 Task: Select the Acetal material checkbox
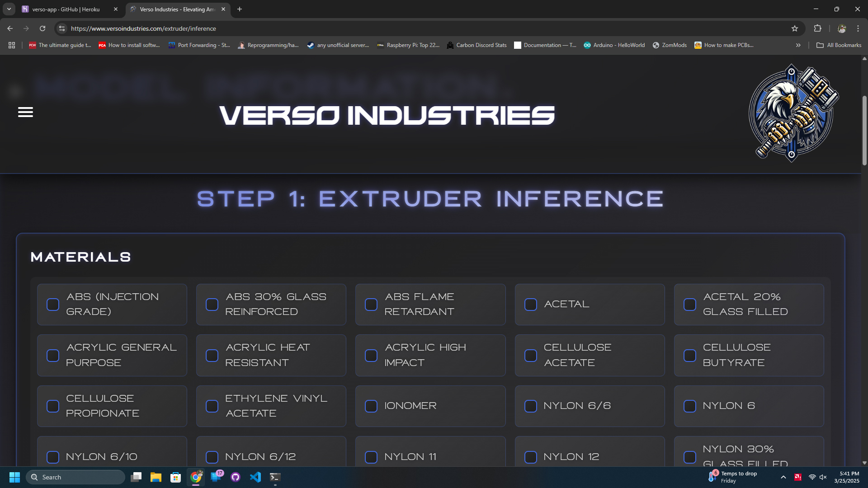click(x=531, y=305)
